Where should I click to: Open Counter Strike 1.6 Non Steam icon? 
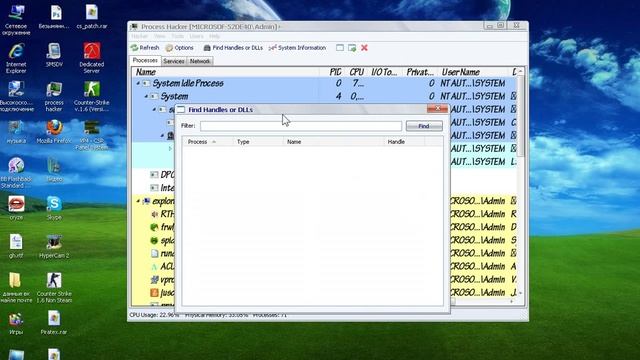(54, 288)
